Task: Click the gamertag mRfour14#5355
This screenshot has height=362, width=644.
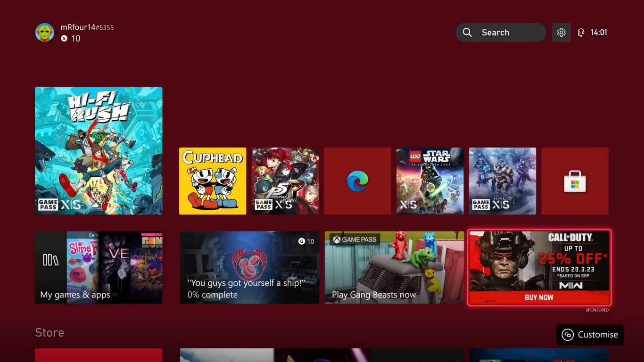Action: pos(87,27)
